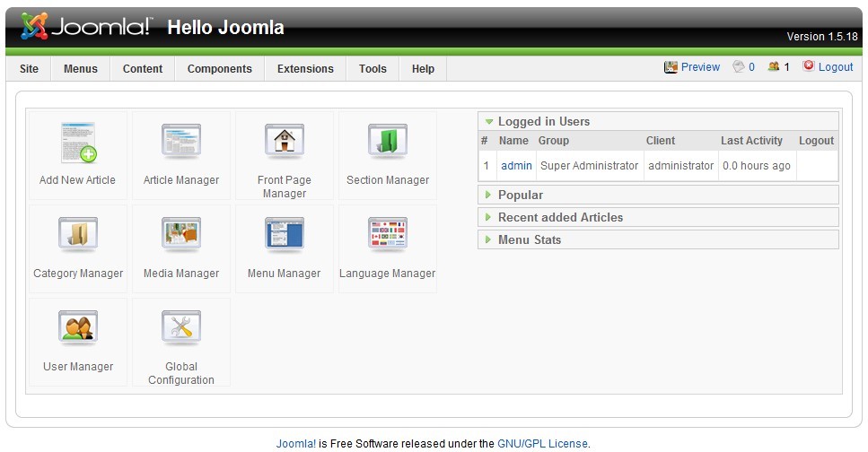868x452 pixels.
Task: Click the Front Page Manager label
Action: (284, 187)
